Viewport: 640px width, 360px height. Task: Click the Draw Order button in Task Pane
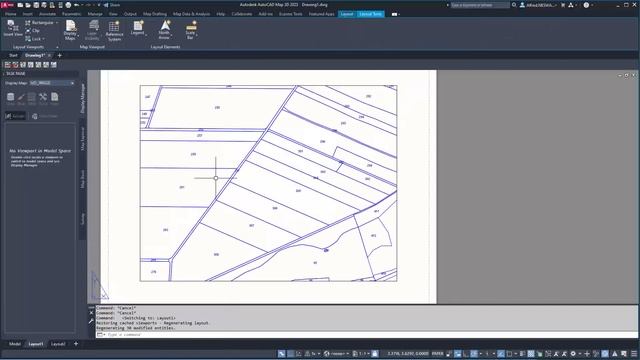[x=45, y=116]
